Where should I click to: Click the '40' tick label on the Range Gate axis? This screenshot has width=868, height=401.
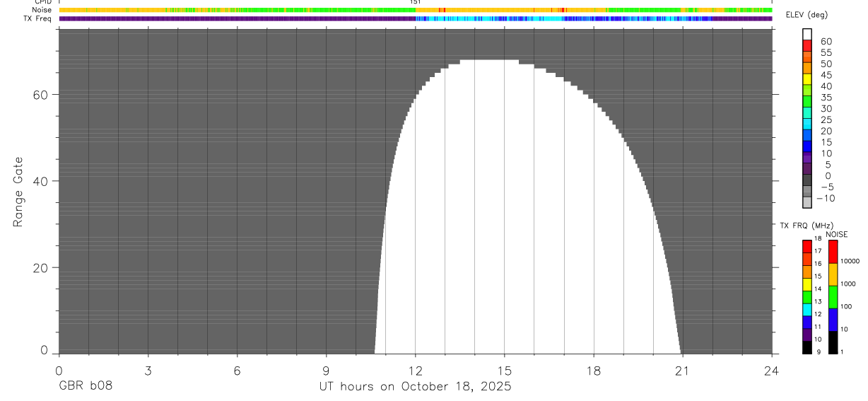coord(42,181)
